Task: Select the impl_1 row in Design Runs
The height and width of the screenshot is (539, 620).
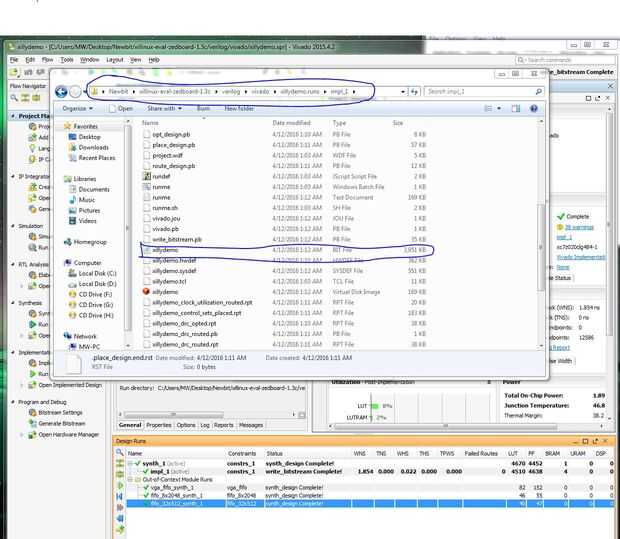Action: pyautogui.click(x=371, y=471)
